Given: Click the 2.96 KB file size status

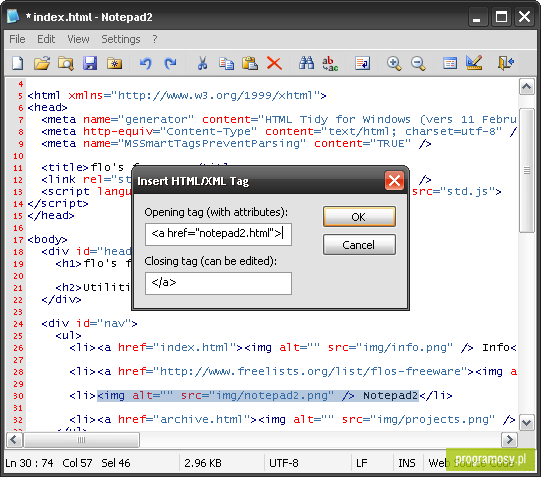Looking at the screenshot, I should (x=203, y=463).
